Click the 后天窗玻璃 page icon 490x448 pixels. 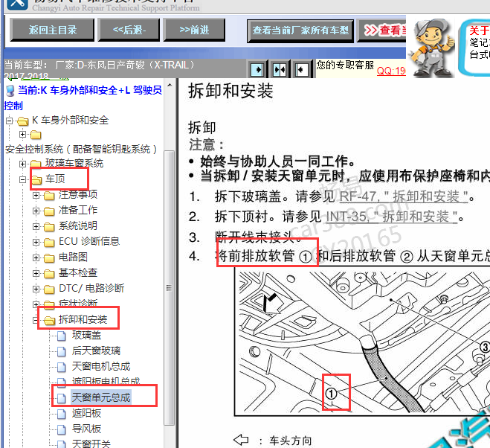tap(62, 352)
